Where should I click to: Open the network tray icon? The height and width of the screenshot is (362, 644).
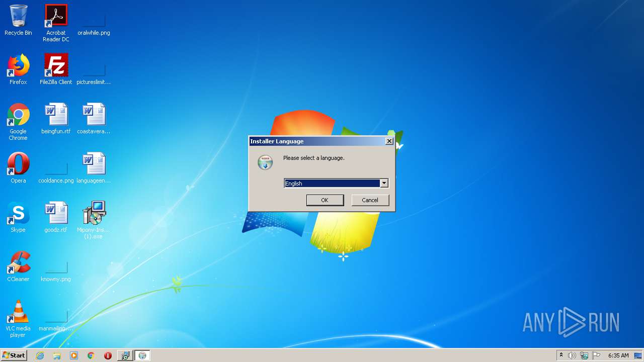click(584, 355)
